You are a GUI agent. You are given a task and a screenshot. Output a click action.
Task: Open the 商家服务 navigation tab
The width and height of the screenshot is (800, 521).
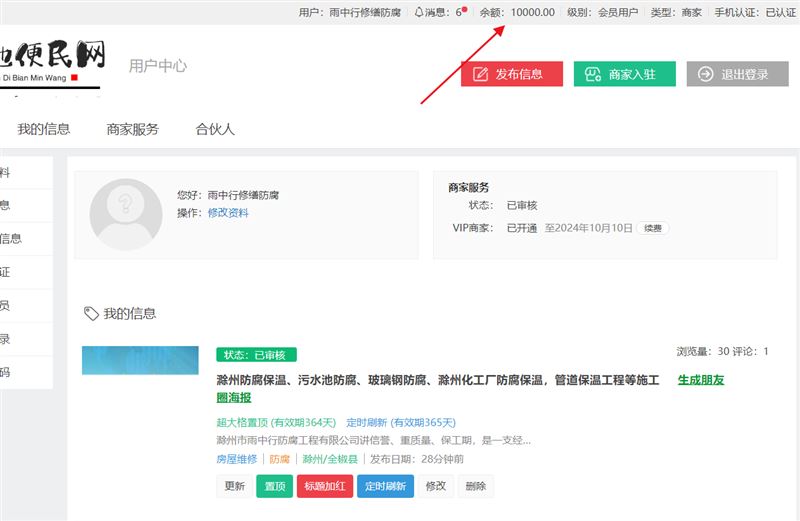point(132,129)
